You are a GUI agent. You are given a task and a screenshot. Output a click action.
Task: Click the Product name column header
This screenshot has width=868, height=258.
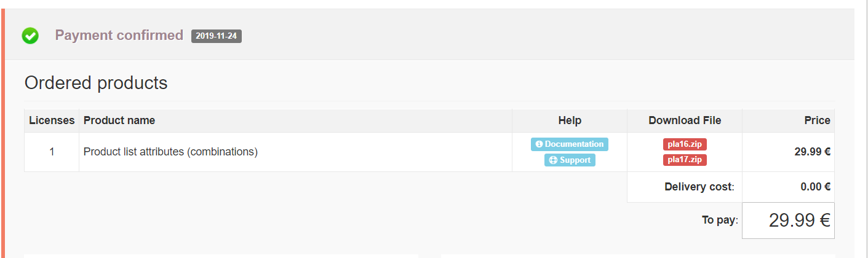(119, 120)
